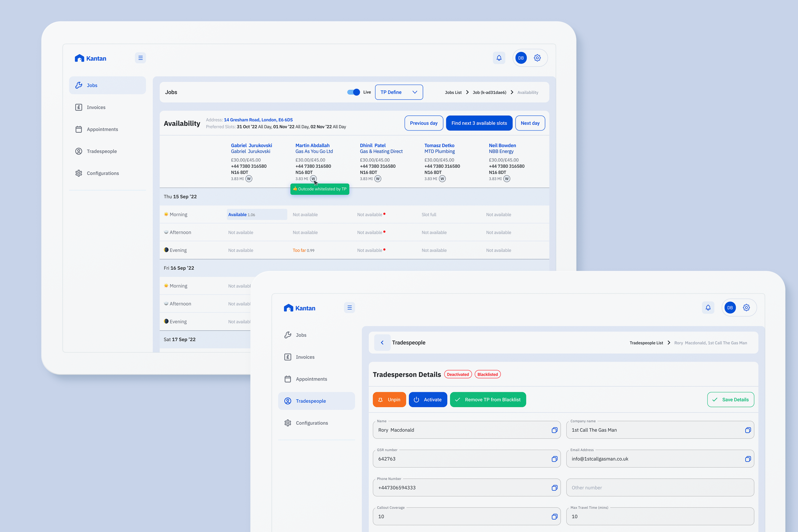Open Dhinil Patel tradesperson name link
Screen dimensions: 798x532
click(x=373, y=146)
